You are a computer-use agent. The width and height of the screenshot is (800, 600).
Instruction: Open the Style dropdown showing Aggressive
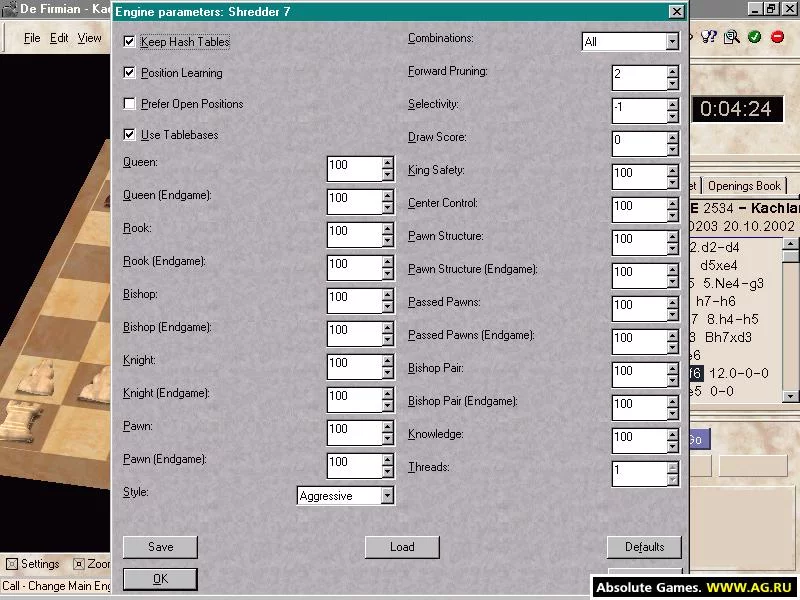tap(387, 495)
